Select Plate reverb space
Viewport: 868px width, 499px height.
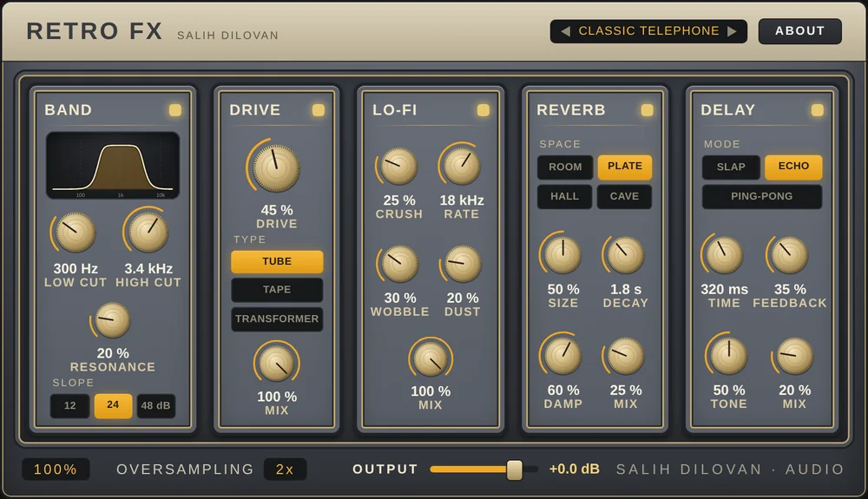tap(624, 167)
